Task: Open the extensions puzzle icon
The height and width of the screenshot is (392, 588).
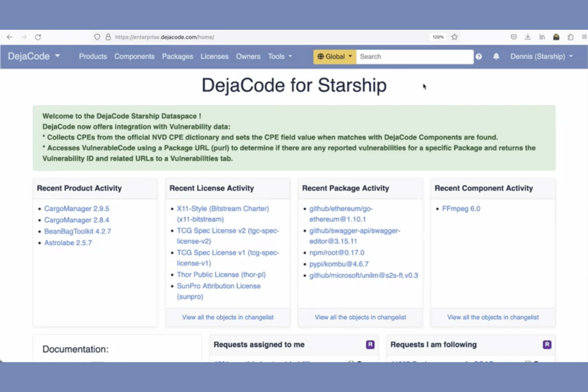Action: [x=570, y=37]
